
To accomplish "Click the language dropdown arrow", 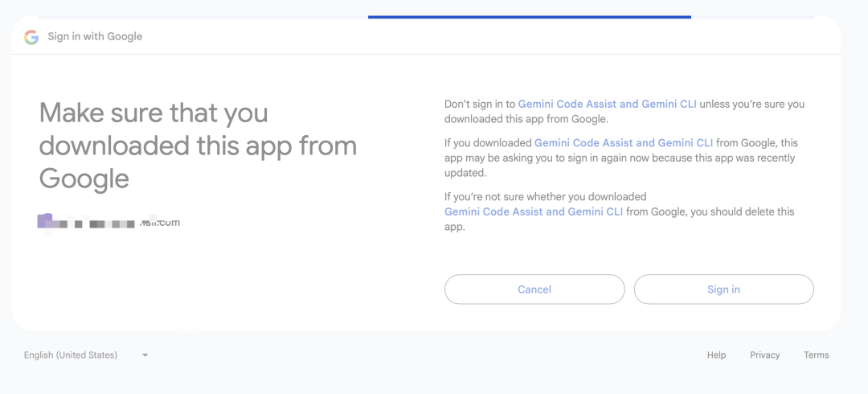I will [145, 355].
